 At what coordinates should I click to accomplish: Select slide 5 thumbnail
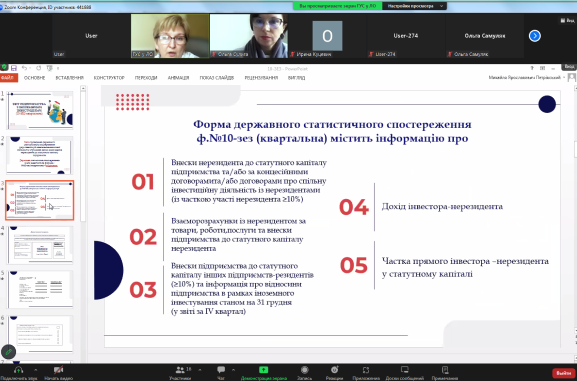pos(39,289)
